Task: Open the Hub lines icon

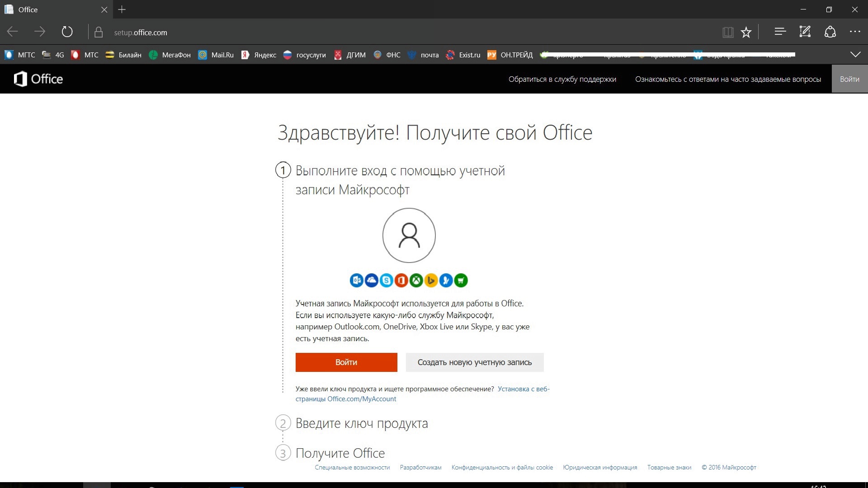Action: point(780,32)
